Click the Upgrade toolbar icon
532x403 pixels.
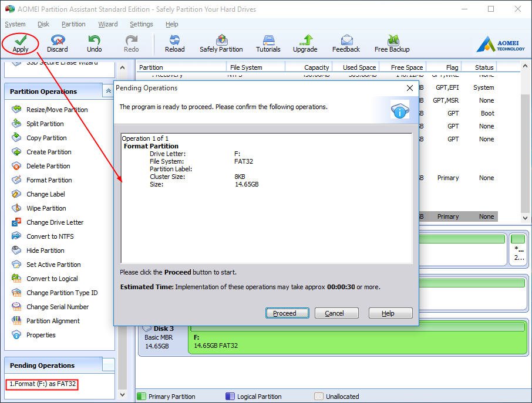point(305,43)
